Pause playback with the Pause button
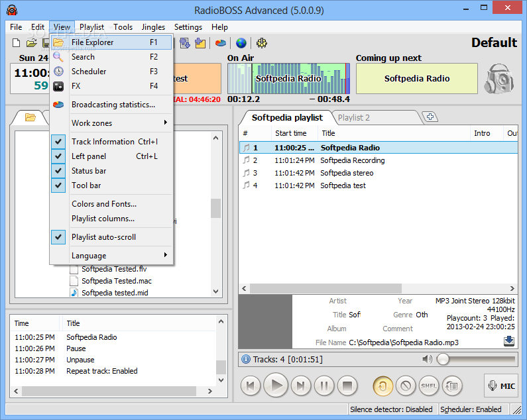The width and height of the screenshot is (527, 420). click(324, 386)
